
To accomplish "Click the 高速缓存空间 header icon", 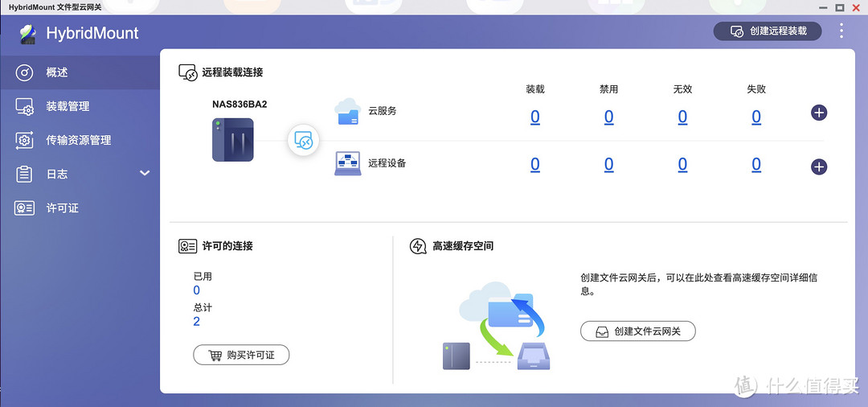I will 418,246.
